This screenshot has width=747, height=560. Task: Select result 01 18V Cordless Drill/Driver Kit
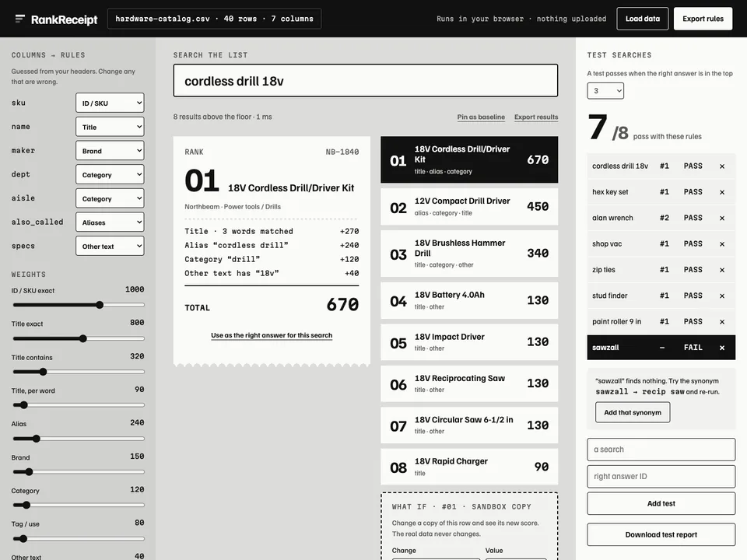(469, 159)
